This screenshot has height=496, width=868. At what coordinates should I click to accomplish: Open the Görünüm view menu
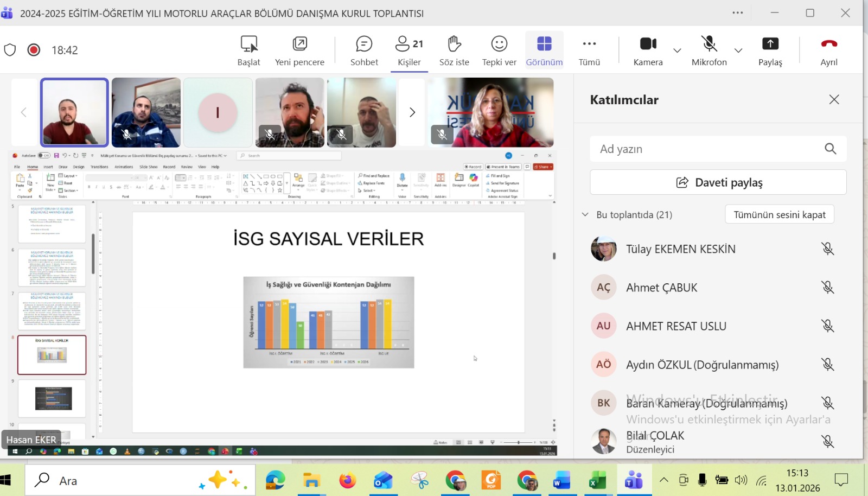544,50
